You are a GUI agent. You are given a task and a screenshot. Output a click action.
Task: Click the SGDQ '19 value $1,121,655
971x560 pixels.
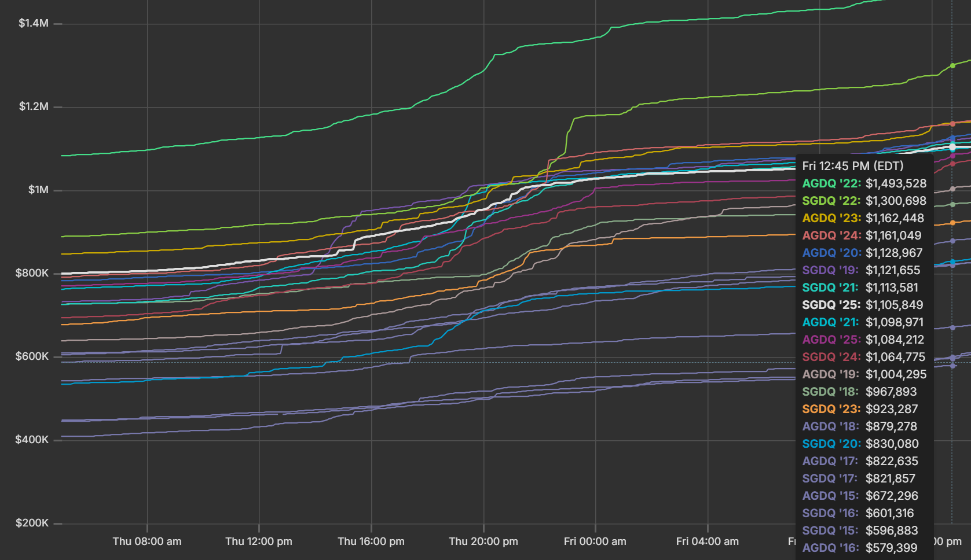tap(893, 270)
